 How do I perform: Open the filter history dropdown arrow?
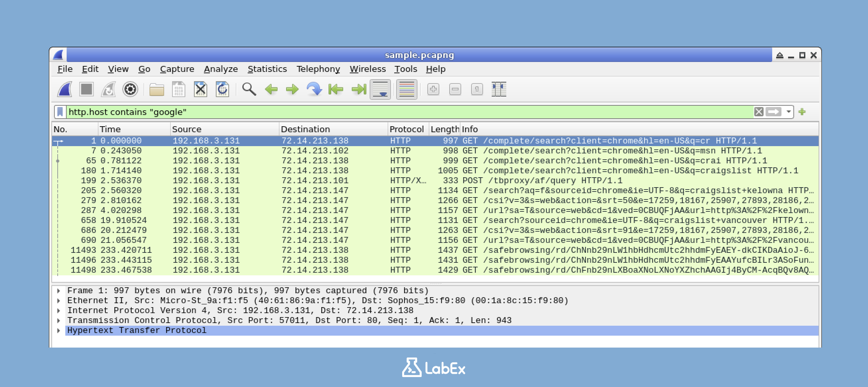pos(789,112)
